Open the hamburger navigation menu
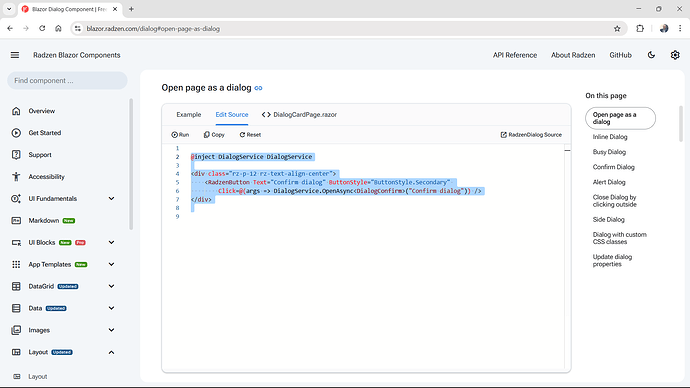The height and width of the screenshot is (388, 690). click(x=15, y=55)
